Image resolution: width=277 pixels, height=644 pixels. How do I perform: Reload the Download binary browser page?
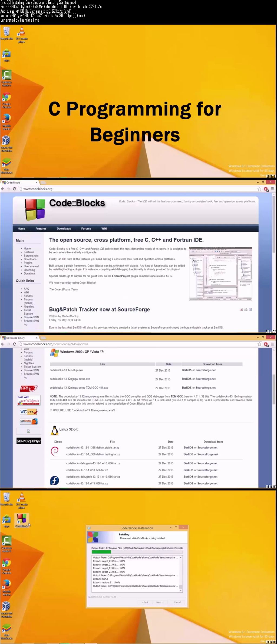[14, 344]
